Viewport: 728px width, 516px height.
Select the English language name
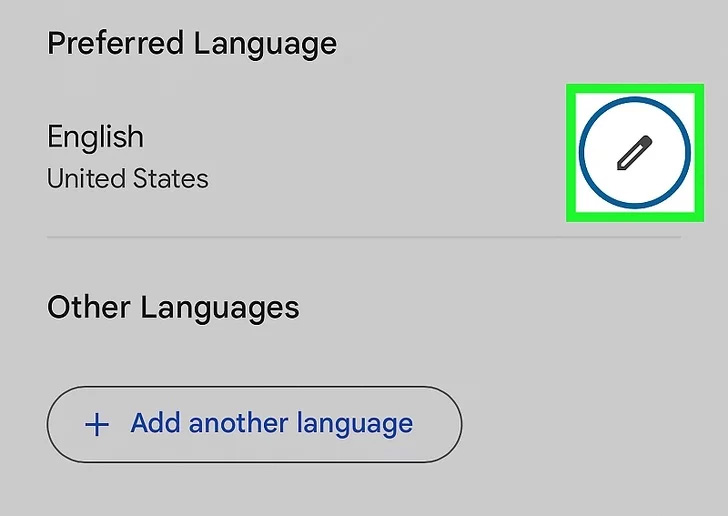pos(96,137)
